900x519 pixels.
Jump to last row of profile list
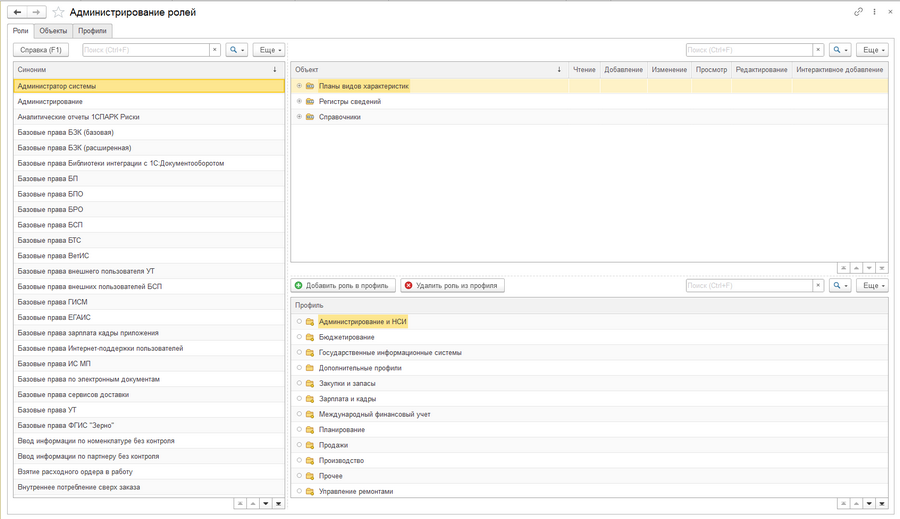tap(882, 503)
